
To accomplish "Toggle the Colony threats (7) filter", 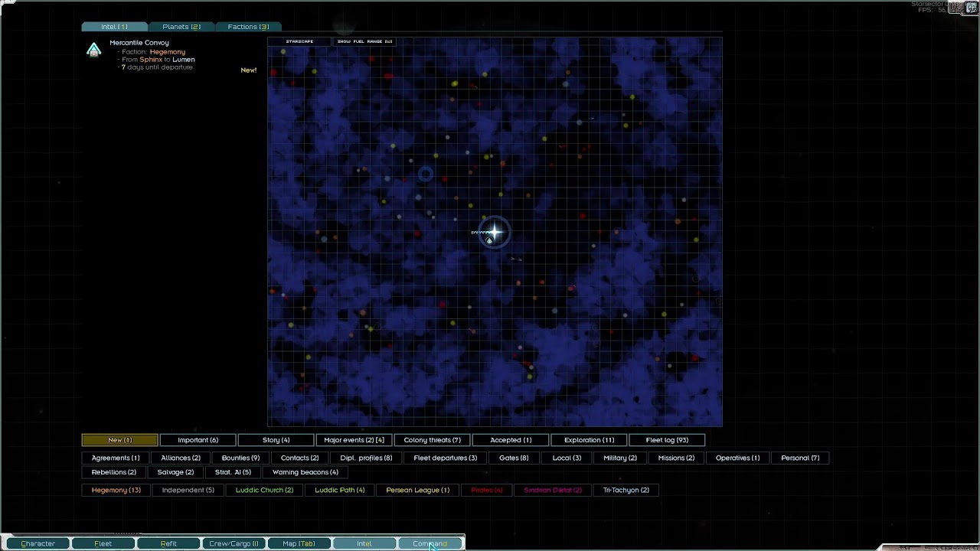I will point(433,440).
